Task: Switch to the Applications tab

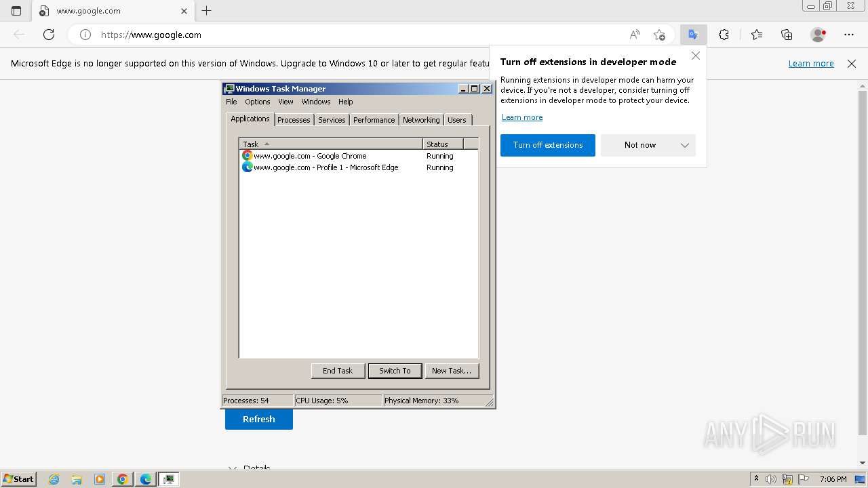Action: tap(250, 119)
